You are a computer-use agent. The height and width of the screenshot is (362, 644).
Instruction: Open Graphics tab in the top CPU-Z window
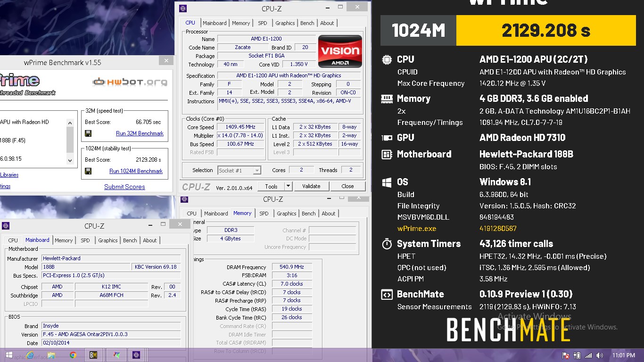[285, 23]
